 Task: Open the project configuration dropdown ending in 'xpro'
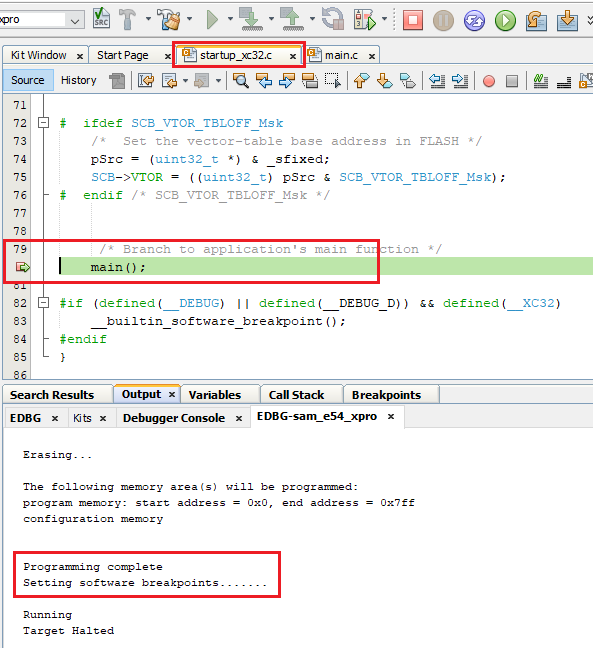(41, 20)
